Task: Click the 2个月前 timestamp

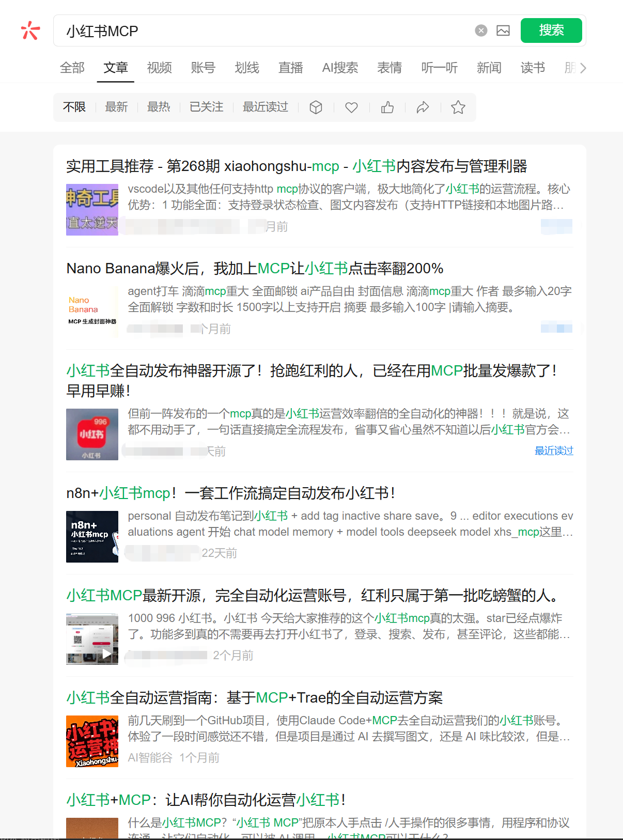Action: [233, 656]
